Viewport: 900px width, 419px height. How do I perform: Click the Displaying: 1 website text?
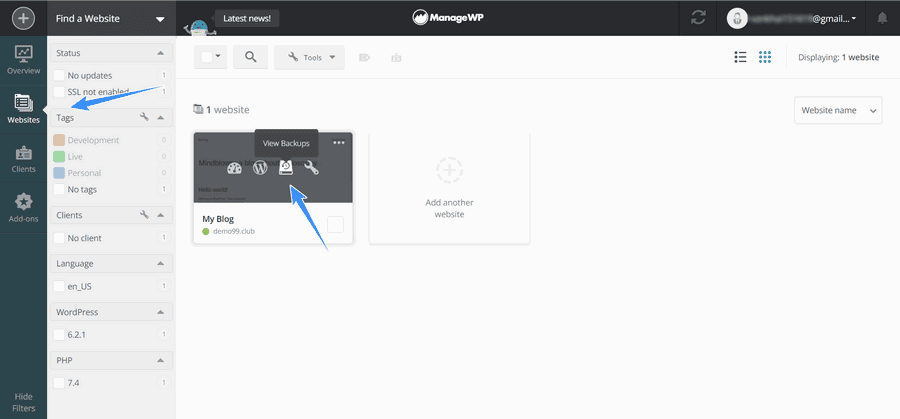839,57
